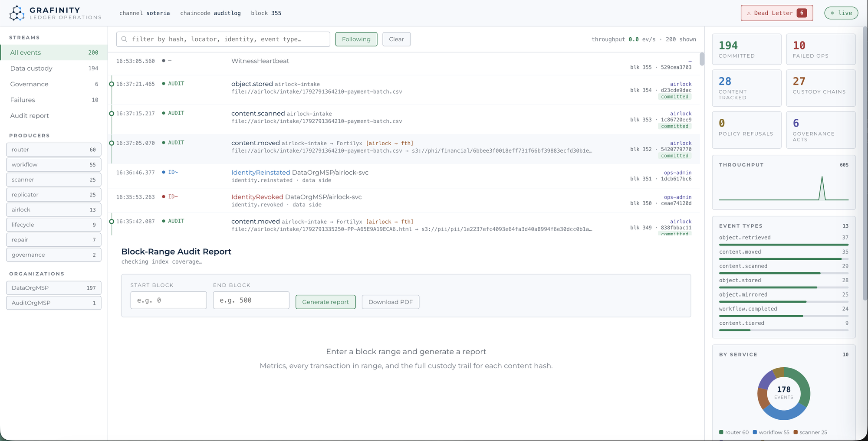Click the throughput sparkline chart
The image size is (868, 441).
pyautogui.click(x=783, y=188)
